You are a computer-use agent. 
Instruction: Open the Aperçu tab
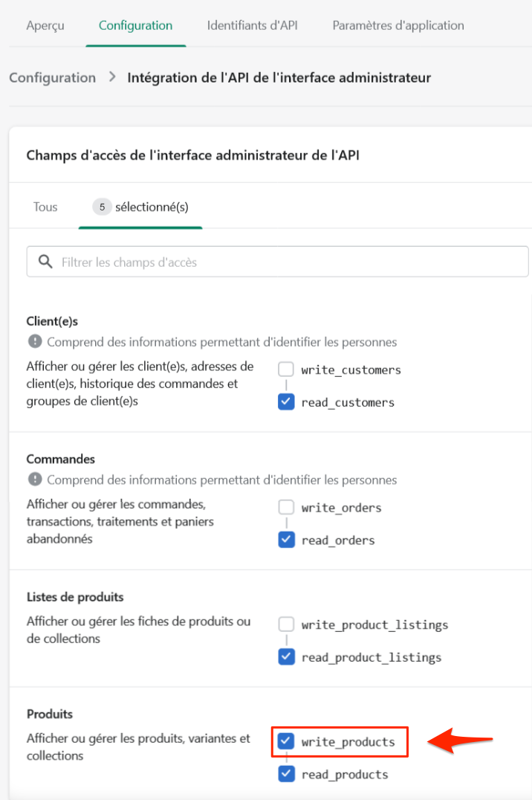45,25
